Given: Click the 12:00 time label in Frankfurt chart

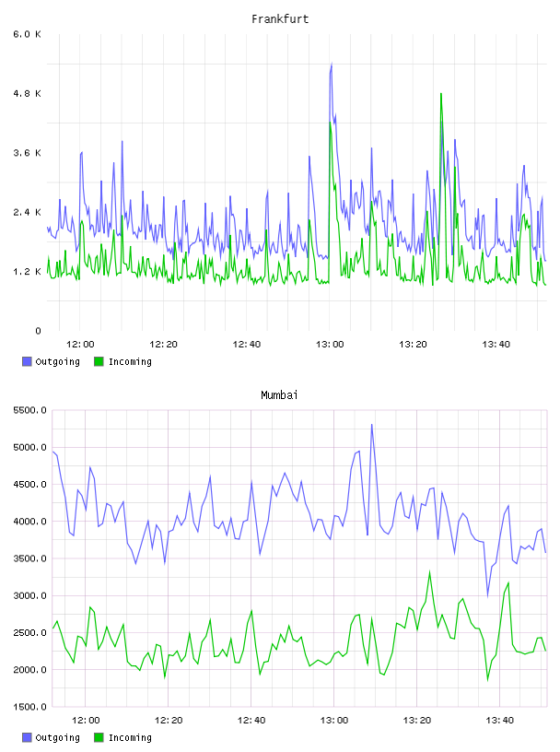Looking at the screenshot, I should (80, 344).
